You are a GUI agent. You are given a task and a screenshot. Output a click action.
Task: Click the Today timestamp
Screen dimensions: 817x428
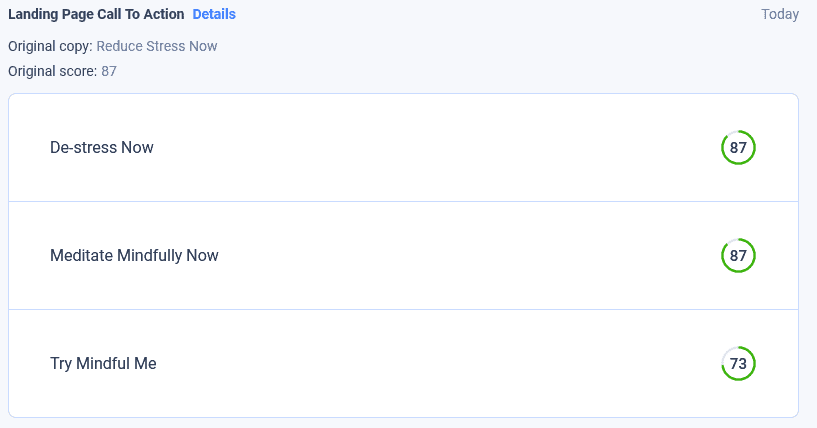(779, 15)
